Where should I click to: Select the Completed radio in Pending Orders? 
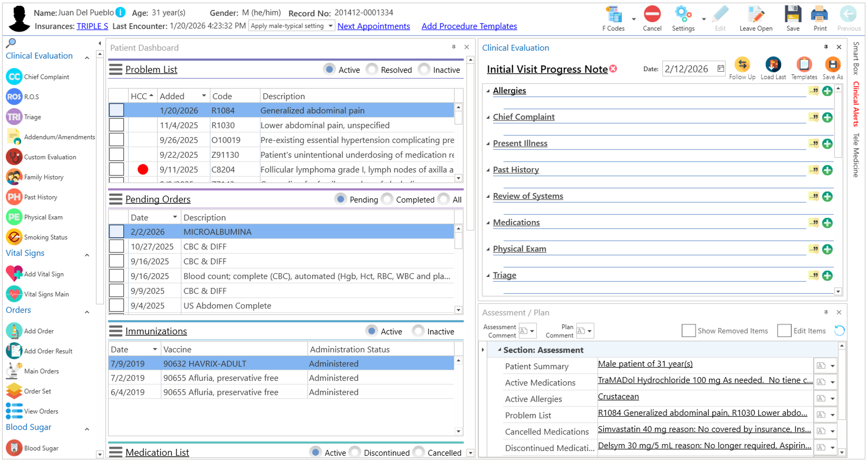click(387, 199)
